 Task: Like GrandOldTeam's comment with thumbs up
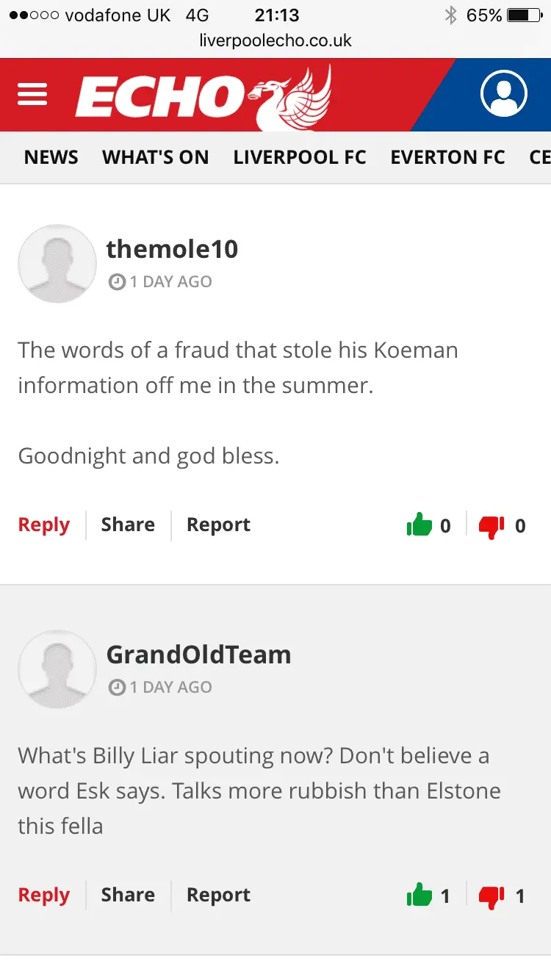tap(419, 896)
